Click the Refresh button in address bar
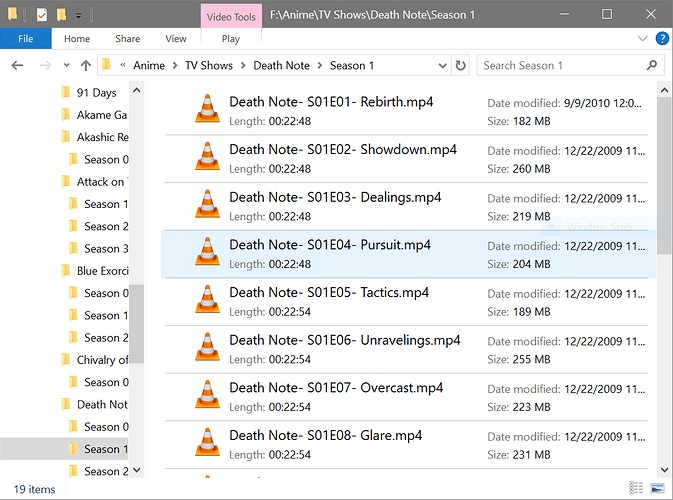 click(x=460, y=66)
